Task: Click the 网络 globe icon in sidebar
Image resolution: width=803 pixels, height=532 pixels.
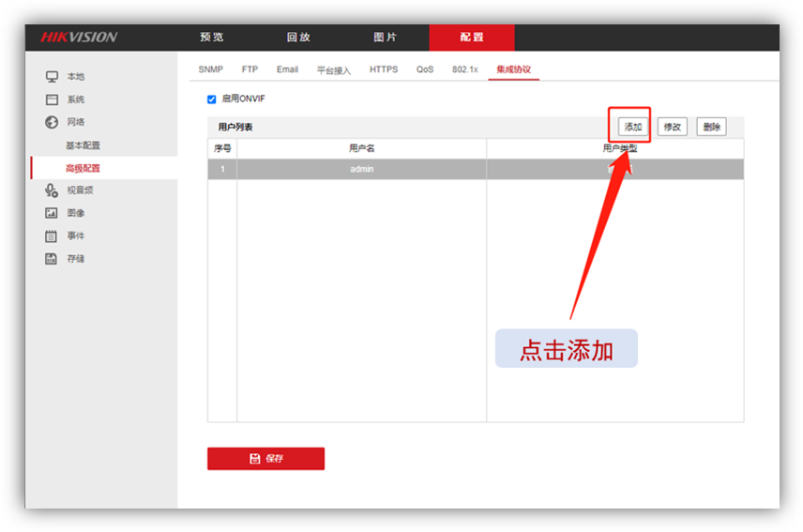Action: [x=52, y=122]
